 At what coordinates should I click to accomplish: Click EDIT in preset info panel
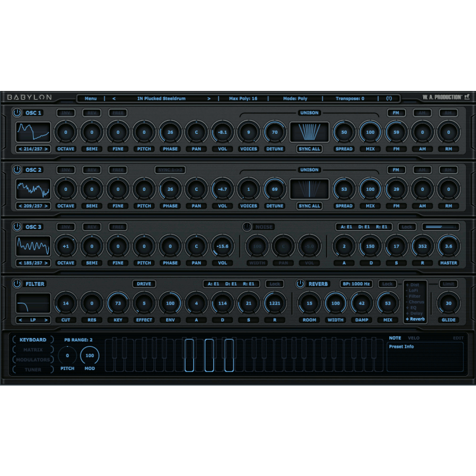458,338
